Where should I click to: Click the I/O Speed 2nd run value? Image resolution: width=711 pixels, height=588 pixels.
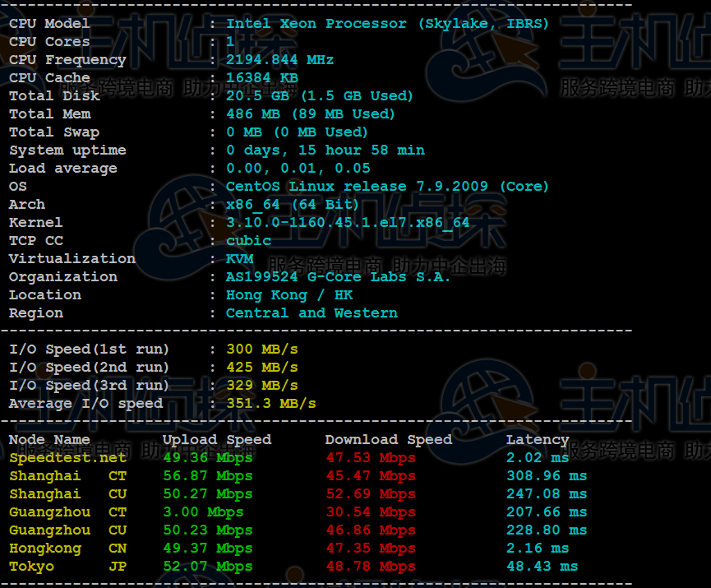coord(261,368)
